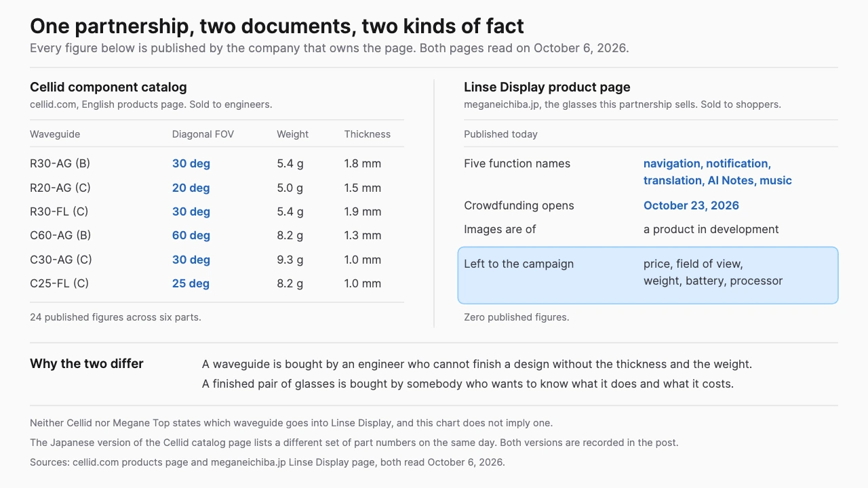Screen dimensions: 868x488
Task: Click 'price, field of view, weight, battery, processor' text
Action: [713, 272]
